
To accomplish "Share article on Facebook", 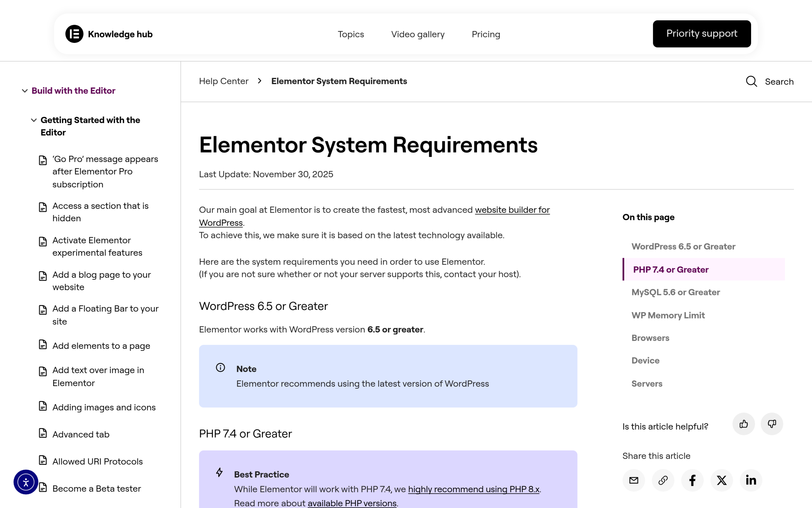I will coord(692,480).
